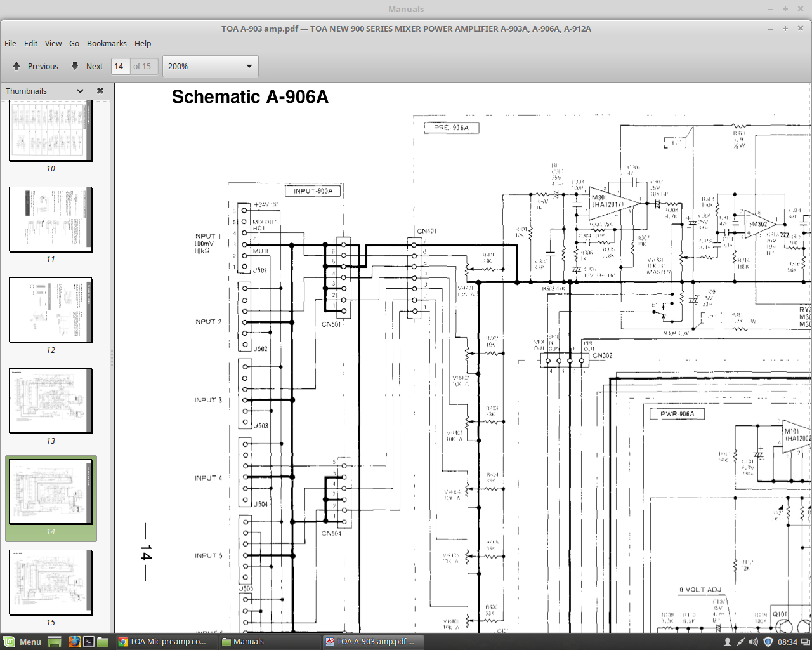The image size is (812, 650).
Task: Close the Thumbnails sidebar
Action: [100, 91]
